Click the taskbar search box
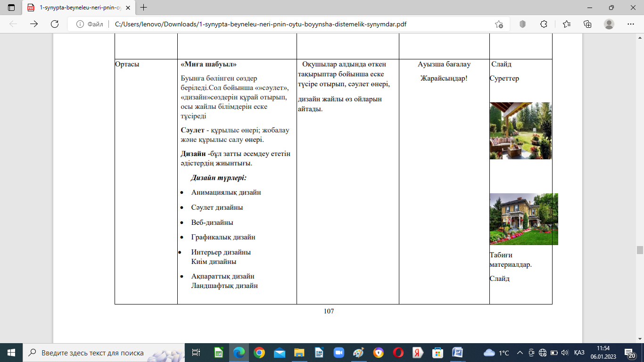 click(x=103, y=353)
